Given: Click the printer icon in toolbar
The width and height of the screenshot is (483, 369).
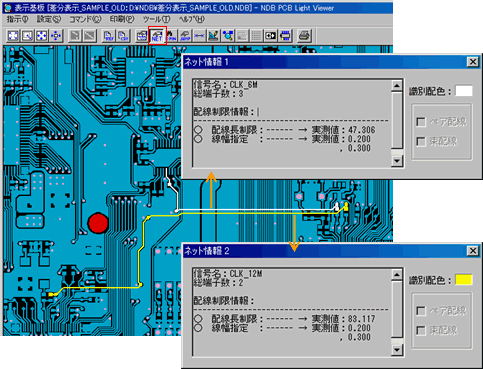Looking at the screenshot, I should (x=304, y=35).
